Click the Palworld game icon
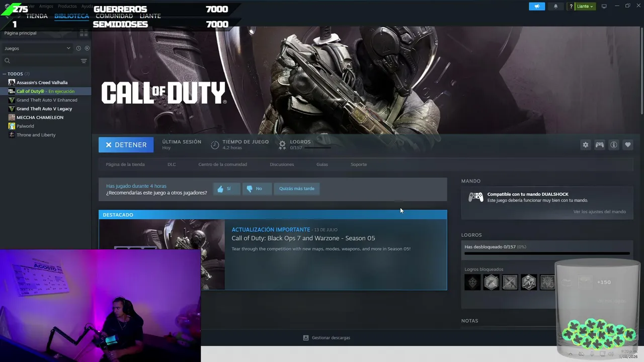The height and width of the screenshot is (362, 644). pos(12,126)
